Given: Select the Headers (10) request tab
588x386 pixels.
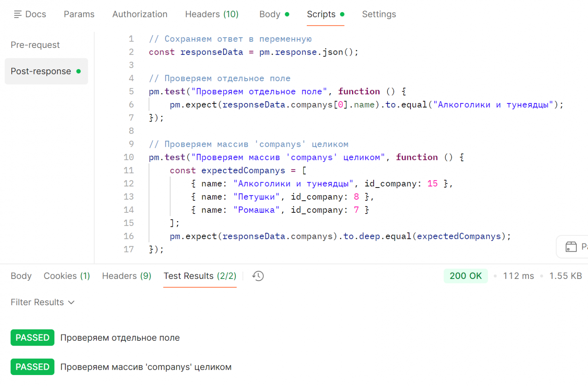Looking at the screenshot, I should click(211, 14).
